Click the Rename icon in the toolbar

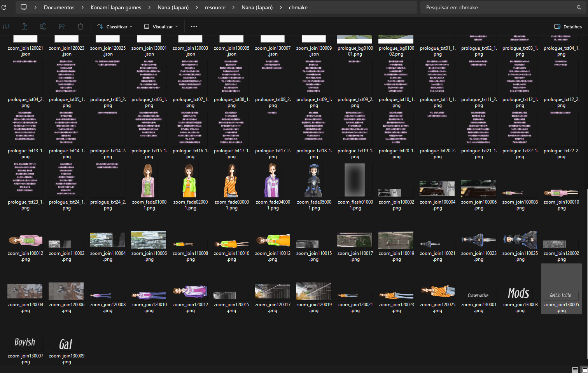43,26
